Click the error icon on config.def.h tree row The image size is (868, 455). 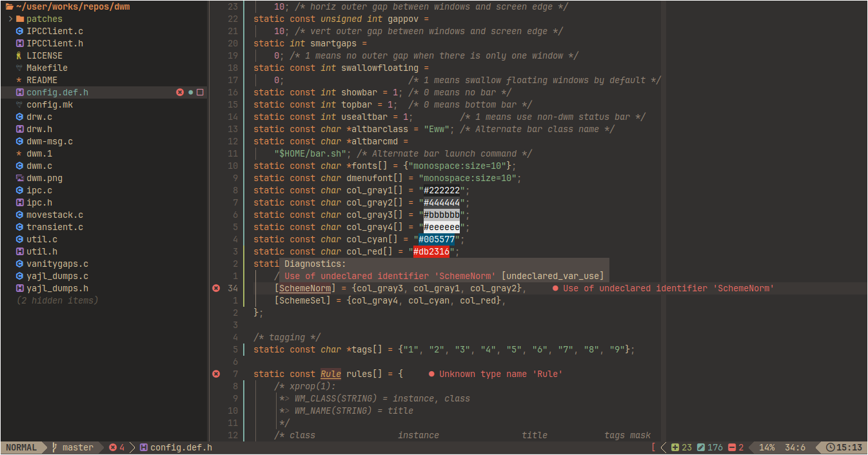click(x=180, y=92)
